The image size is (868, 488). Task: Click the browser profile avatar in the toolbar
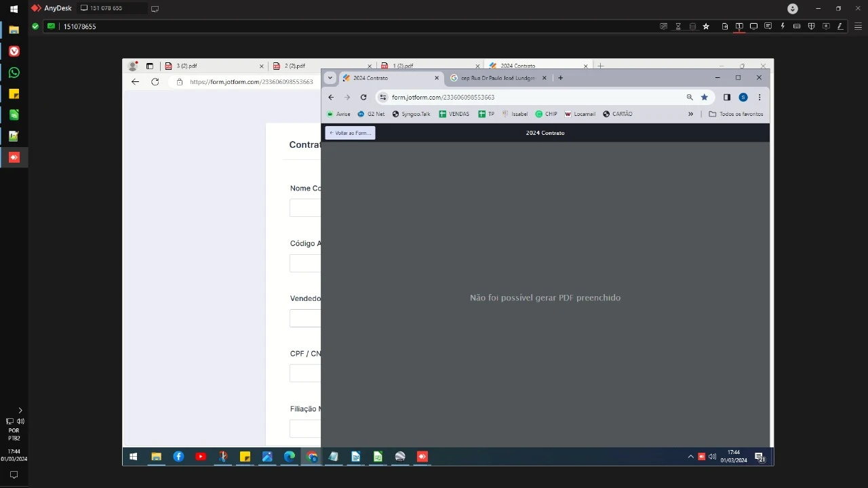coord(743,97)
